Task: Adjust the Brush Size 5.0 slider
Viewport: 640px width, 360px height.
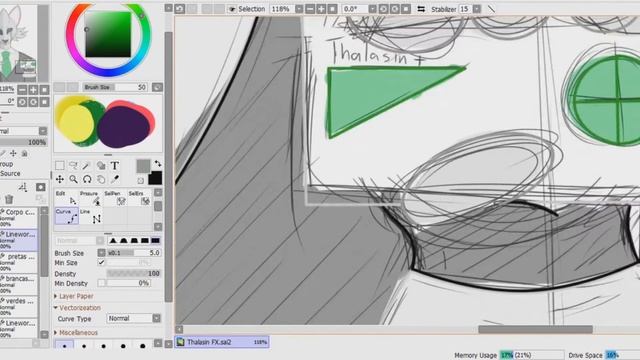Action: pyautogui.click(x=133, y=253)
